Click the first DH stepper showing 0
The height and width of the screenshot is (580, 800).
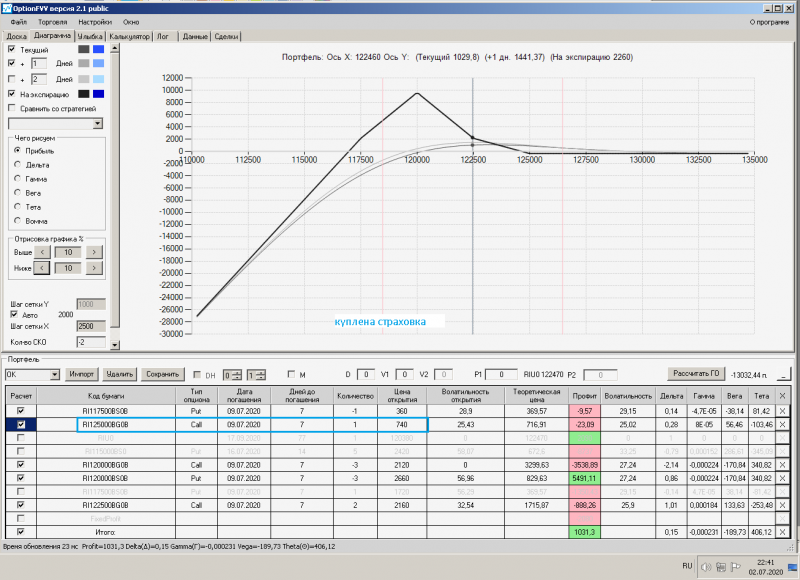point(233,375)
